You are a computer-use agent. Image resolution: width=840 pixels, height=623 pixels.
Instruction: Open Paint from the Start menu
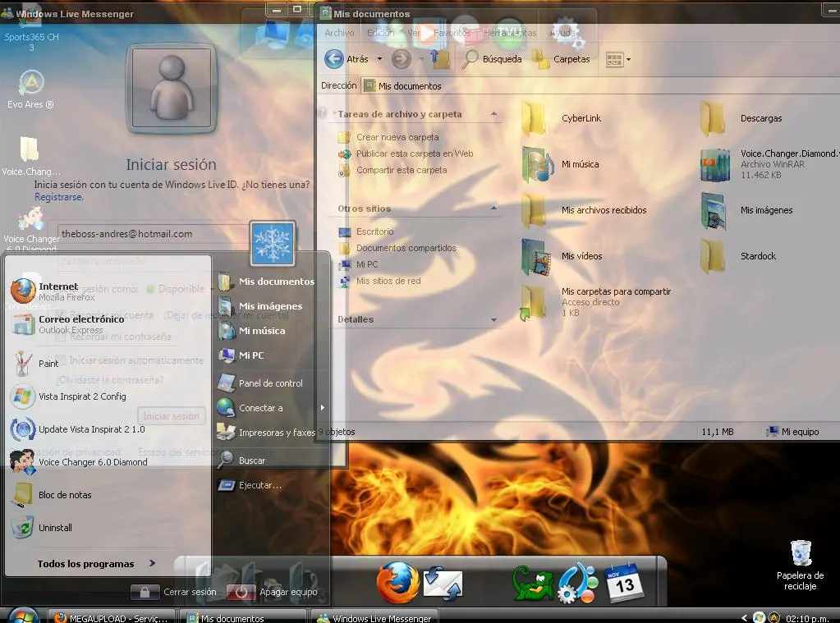tap(48, 364)
